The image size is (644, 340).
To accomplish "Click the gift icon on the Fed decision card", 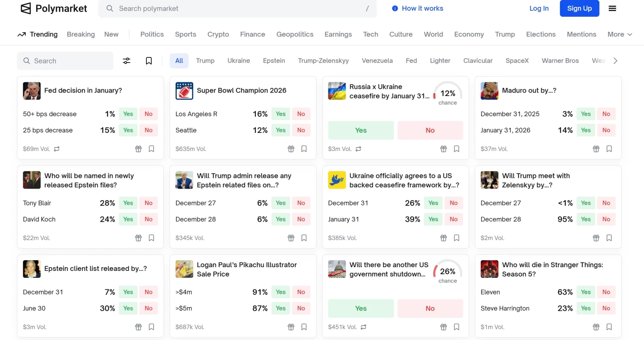I will coord(138,149).
